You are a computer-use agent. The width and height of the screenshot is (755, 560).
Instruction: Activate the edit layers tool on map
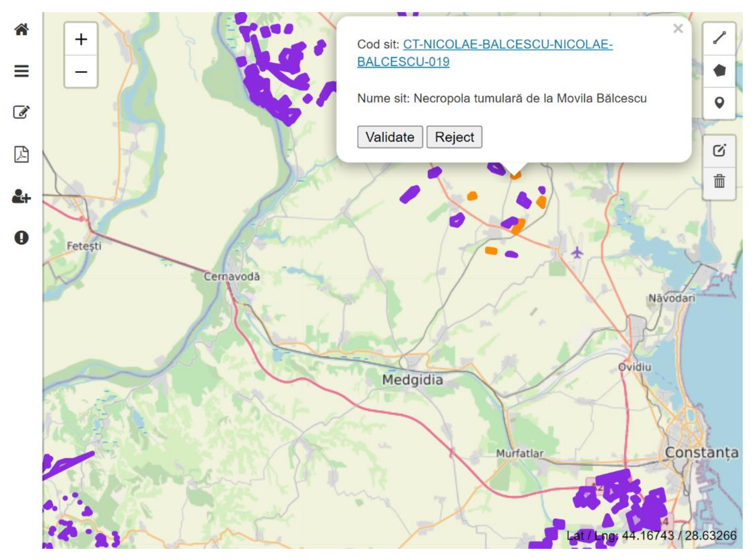coord(719,150)
